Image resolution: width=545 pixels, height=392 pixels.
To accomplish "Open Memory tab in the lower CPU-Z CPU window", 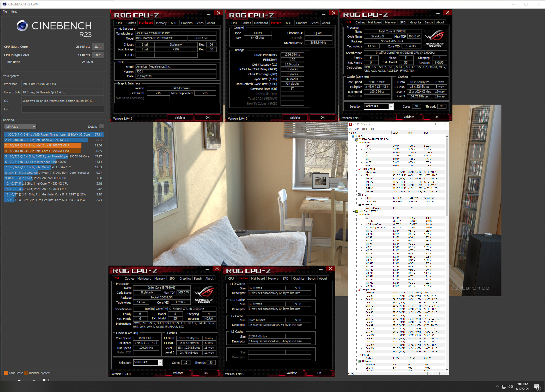I will 159,279.
